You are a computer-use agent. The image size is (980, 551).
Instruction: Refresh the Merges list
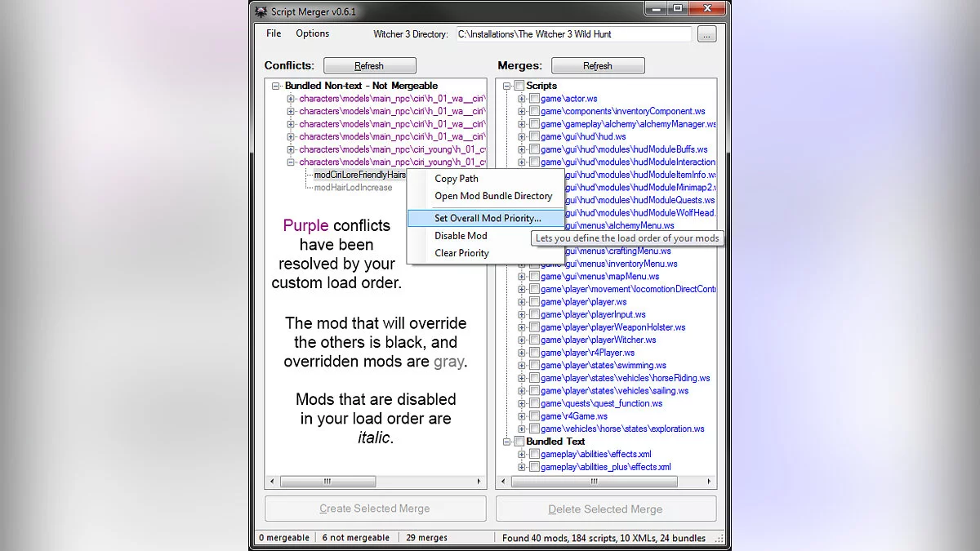click(597, 66)
